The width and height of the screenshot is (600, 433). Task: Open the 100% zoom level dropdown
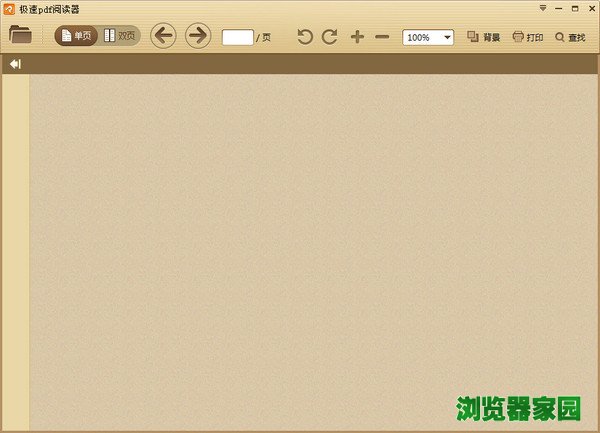[x=428, y=37]
